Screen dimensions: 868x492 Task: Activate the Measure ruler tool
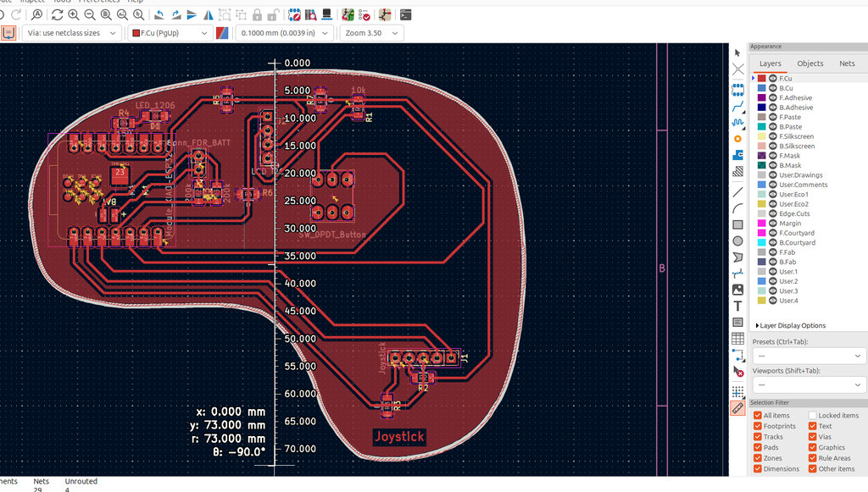tap(737, 408)
